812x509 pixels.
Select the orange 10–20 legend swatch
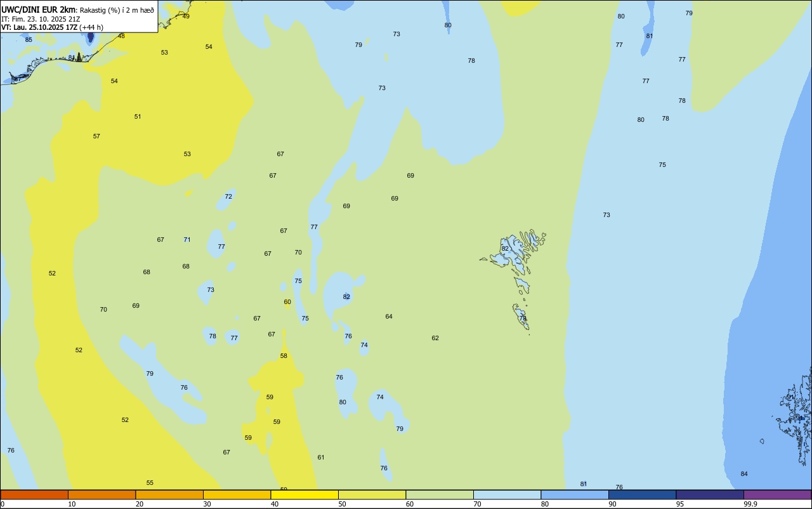(101, 494)
